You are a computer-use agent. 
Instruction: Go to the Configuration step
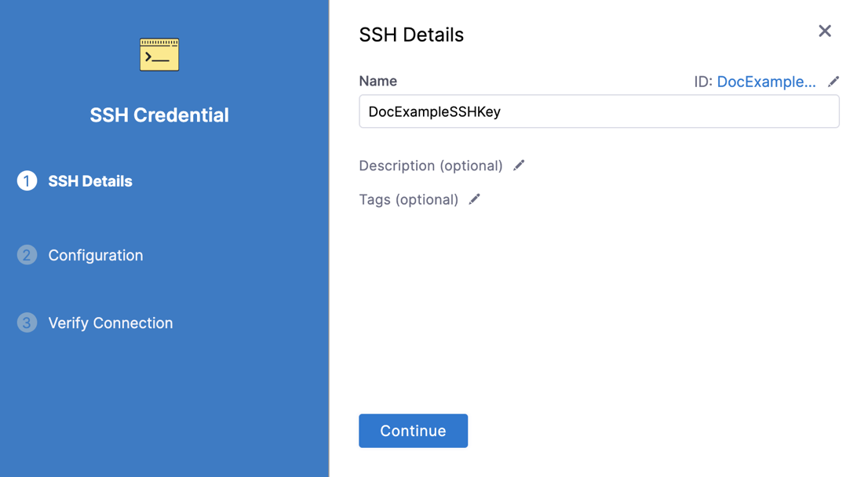point(96,255)
